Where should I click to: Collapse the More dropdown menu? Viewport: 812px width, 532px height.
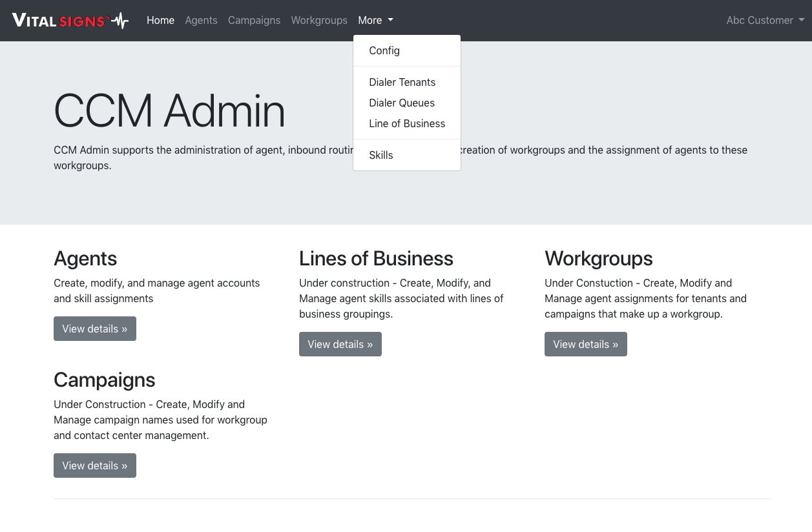pyautogui.click(x=375, y=21)
